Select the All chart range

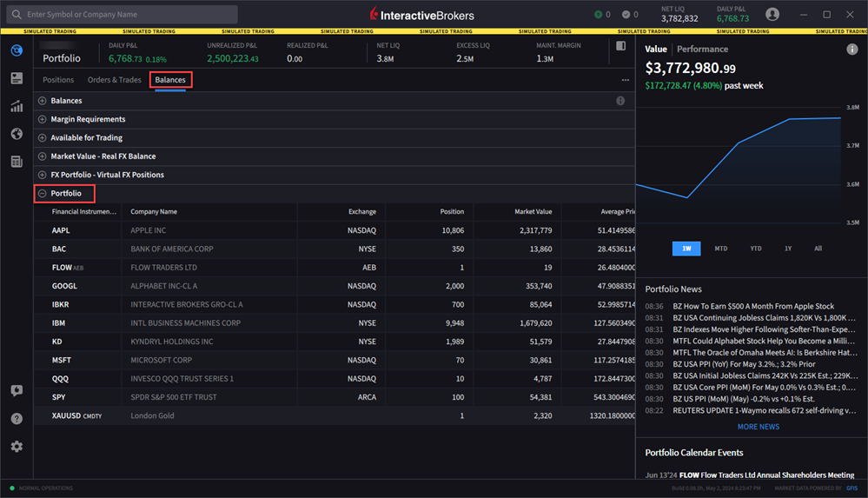[x=818, y=249]
